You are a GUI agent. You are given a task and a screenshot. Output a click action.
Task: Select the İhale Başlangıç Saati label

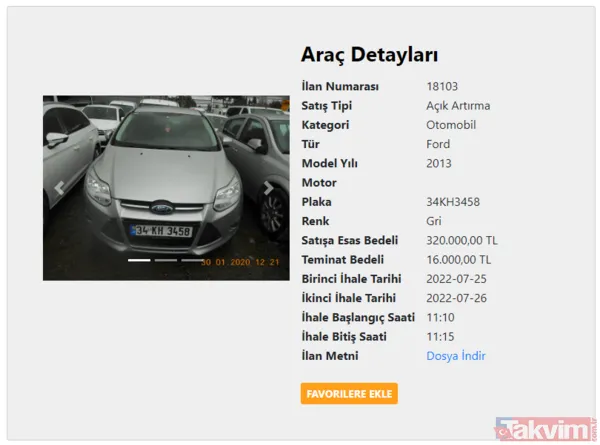358,317
